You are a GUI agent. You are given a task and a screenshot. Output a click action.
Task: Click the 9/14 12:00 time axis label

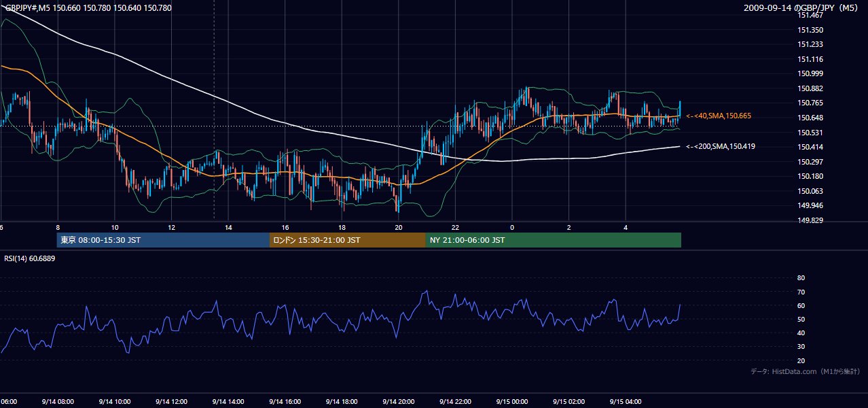pos(171,401)
